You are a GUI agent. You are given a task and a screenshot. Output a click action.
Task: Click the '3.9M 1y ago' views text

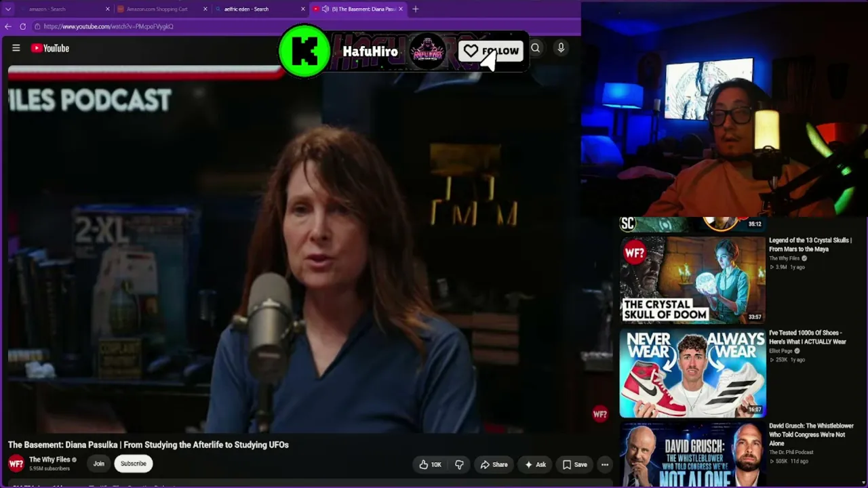[x=788, y=267]
